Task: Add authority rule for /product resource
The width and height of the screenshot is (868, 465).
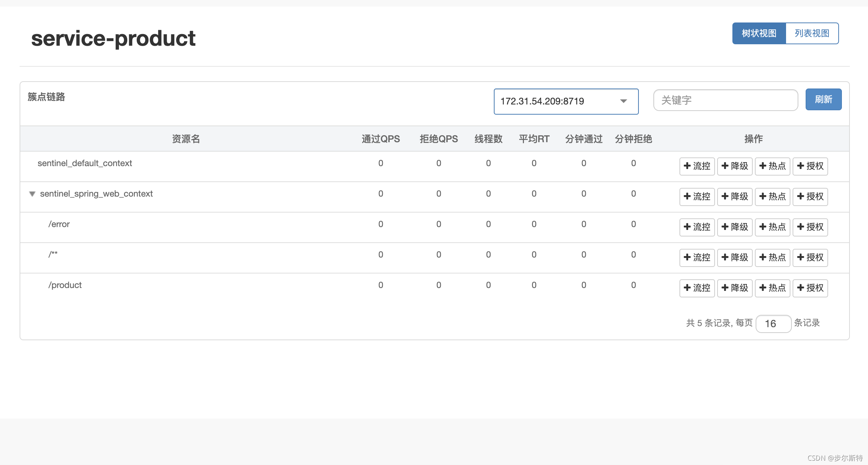Action: coord(810,288)
